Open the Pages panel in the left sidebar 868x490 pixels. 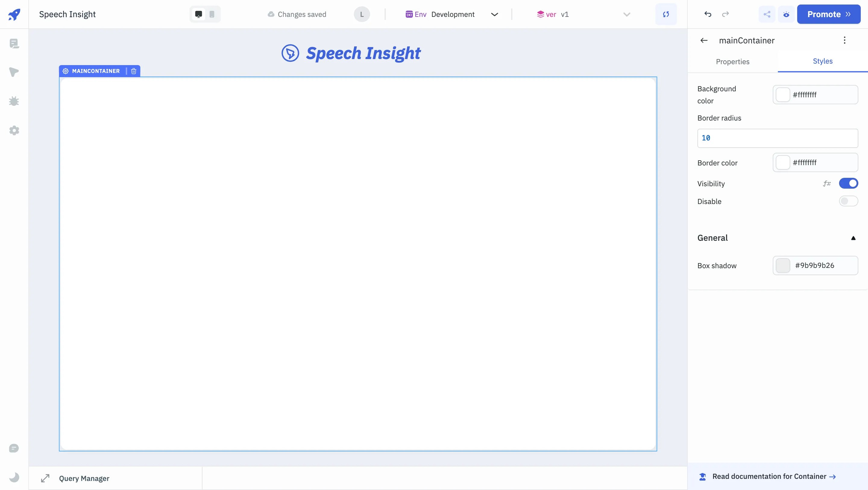[14, 43]
